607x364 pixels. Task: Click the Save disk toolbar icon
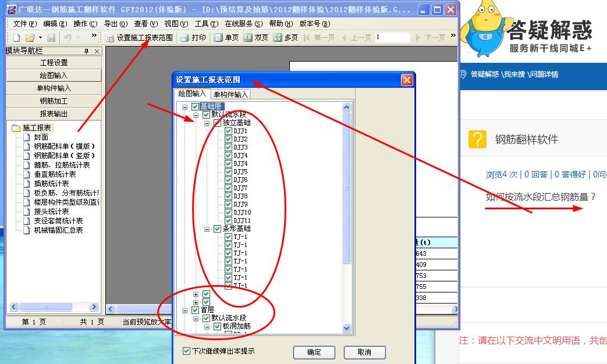pyautogui.click(x=51, y=38)
